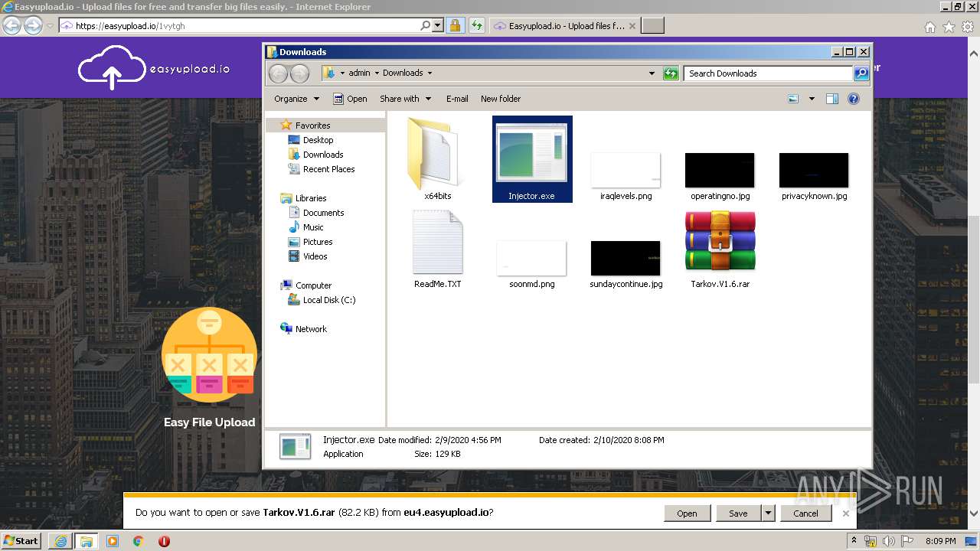Select the Tarkov.V1.6.rar archive icon
Image resolution: width=980 pixels, height=551 pixels.
(720, 241)
